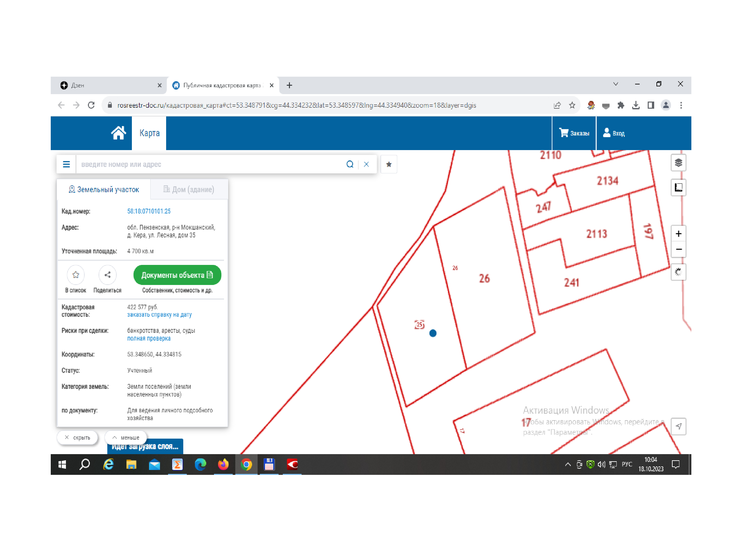
Task: Go back to the previous page
Action: pos(61,105)
